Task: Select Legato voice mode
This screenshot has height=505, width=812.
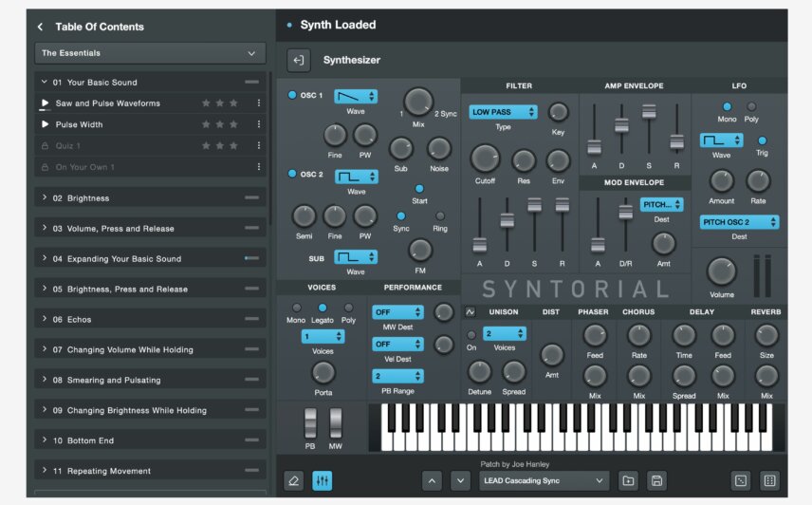Action: coord(323,308)
